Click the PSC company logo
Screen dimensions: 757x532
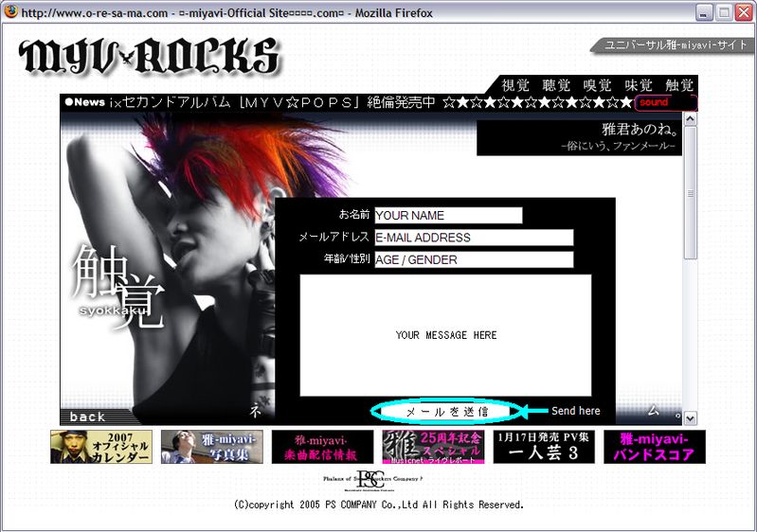pyautogui.click(x=372, y=480)
